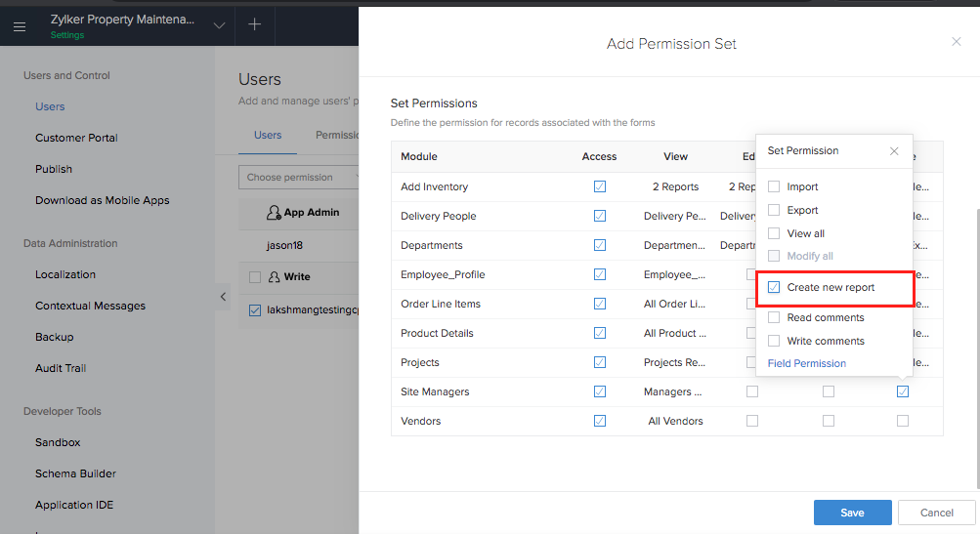Collapse the left sidebar arrow

[223, 296]
